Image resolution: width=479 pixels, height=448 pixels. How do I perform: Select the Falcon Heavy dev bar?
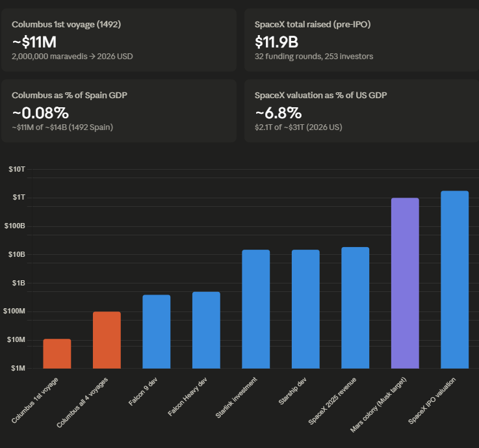tap(206, 330)
